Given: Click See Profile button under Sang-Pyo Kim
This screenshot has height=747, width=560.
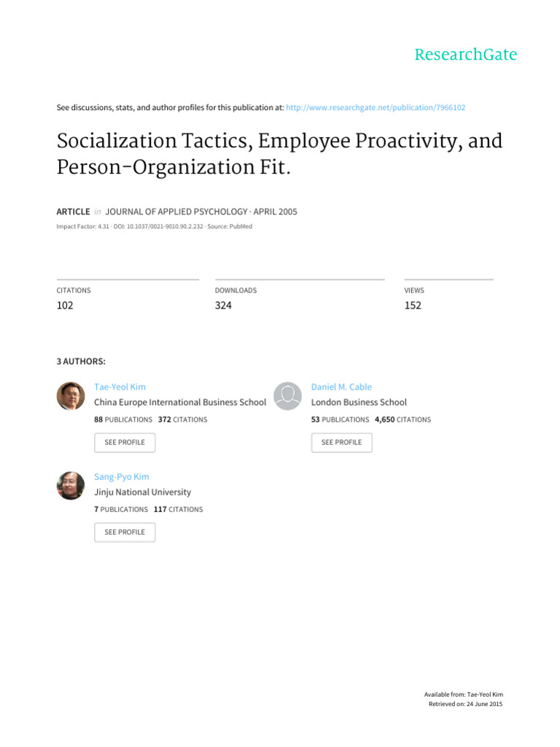Looking at the screenshot, I should [125, 532].
